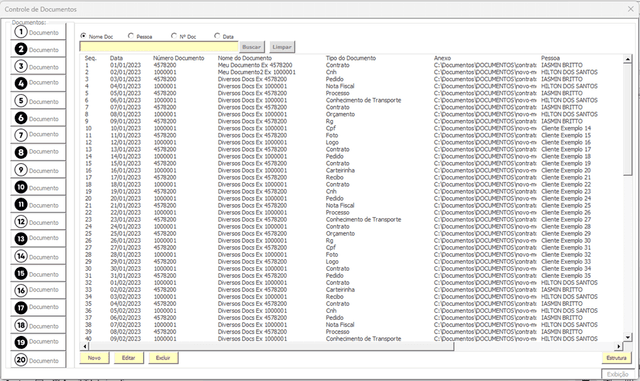
Task: Open Documento number 9 in sidebar
Action: pos(38,169)
